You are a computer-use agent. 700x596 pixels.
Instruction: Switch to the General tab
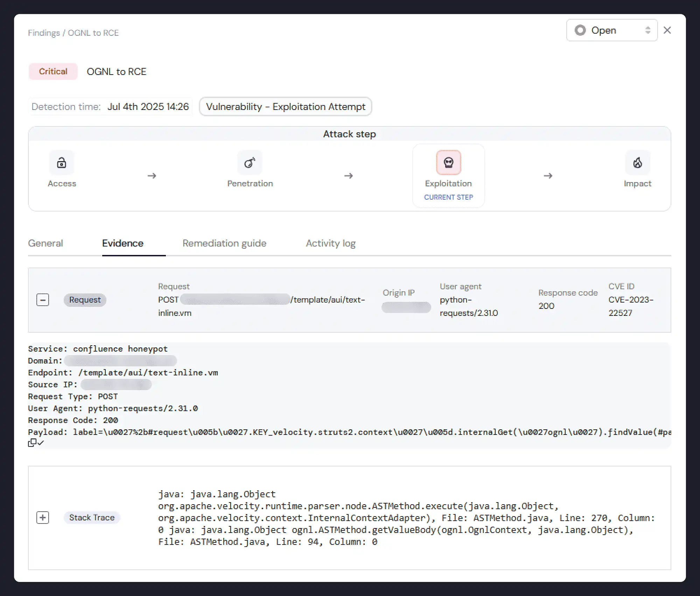tap(45, 243)
